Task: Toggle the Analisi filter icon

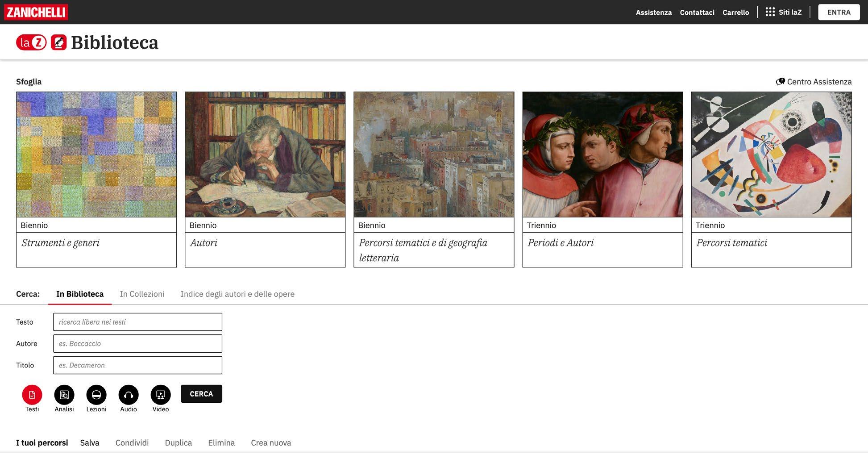Action: click(x=64, y=395)
